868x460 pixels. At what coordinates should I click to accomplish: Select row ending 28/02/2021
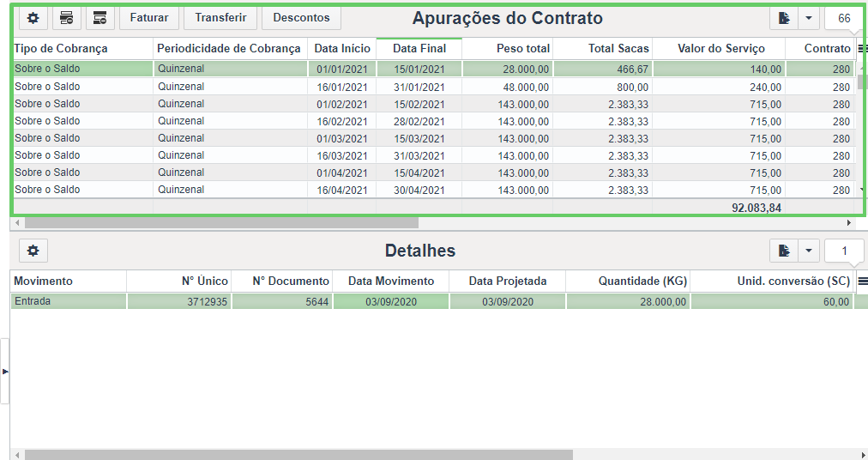tap(434, 121)
